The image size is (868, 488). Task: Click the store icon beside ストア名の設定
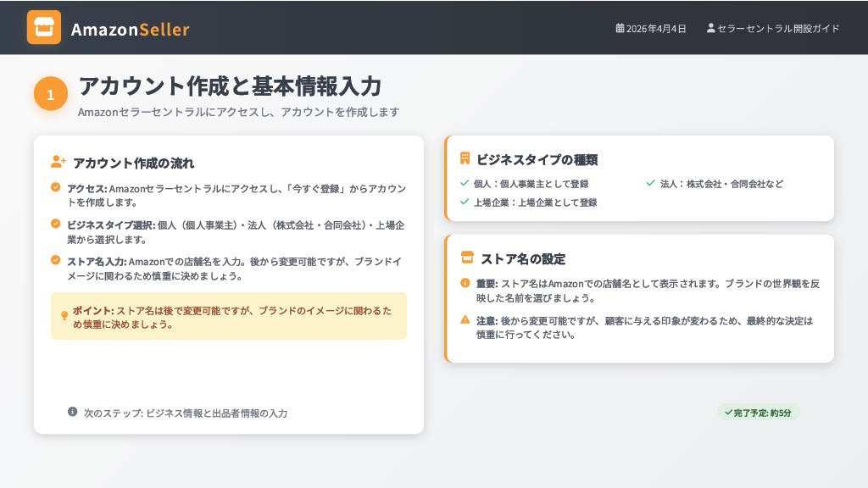click(x=466, y=258)
